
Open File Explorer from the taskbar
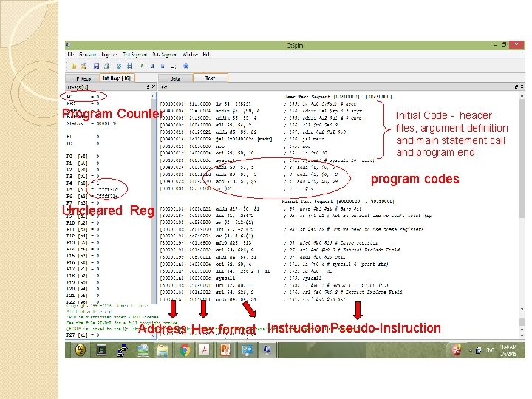point(163,349)
